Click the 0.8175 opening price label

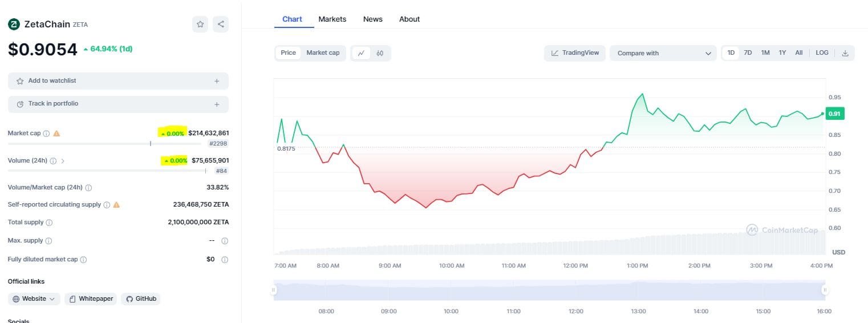point(286,149)
